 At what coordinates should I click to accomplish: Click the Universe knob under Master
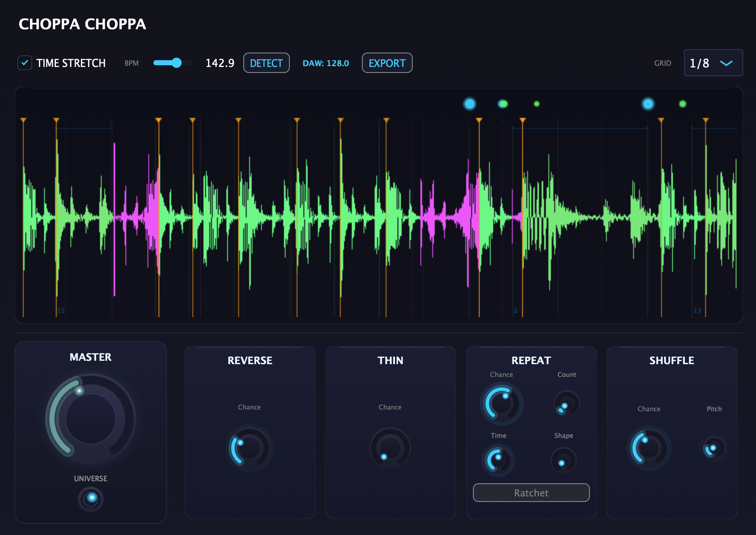(91, 499)
